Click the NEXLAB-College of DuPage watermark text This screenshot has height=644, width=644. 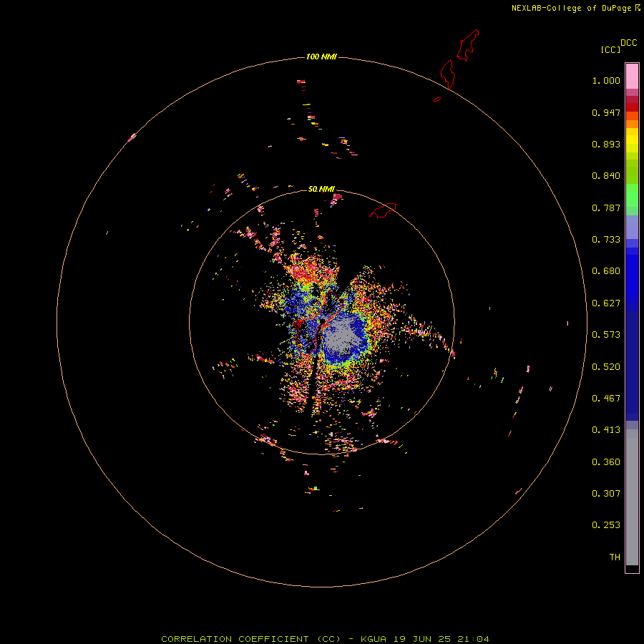(x=576, y=8)
